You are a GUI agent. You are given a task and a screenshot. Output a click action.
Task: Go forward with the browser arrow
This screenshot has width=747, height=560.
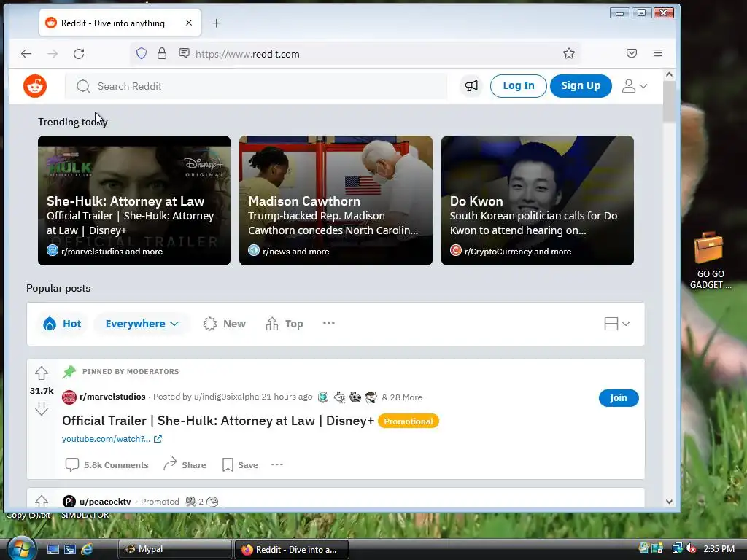click(x=53, y=54)
